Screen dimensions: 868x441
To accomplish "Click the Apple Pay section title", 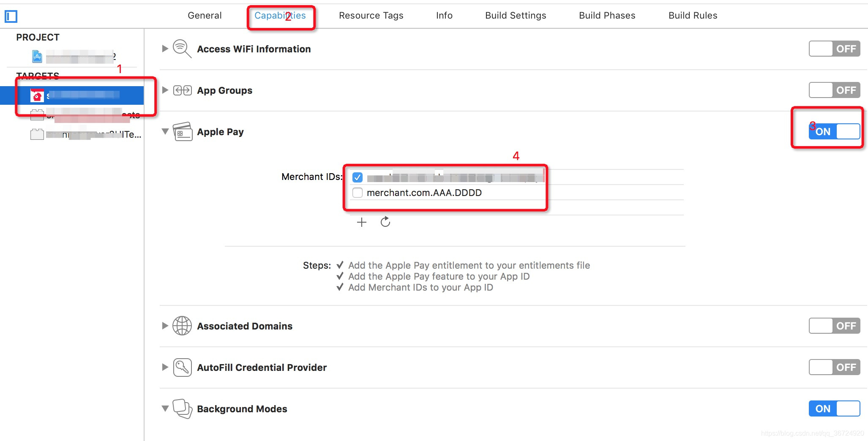I will tap(220, 132).
